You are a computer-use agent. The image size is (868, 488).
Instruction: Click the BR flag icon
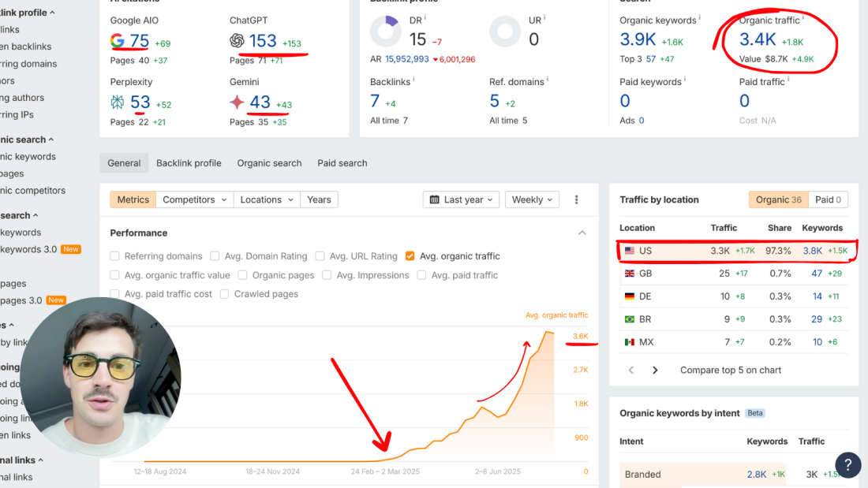point(630,319)
